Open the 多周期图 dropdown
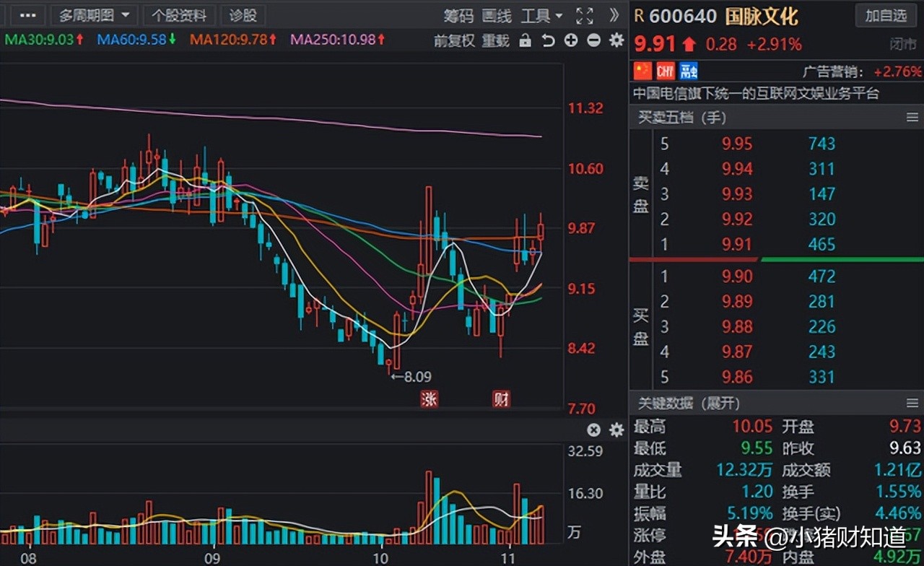Image resolution: width=924 pixels, height=566 pixels. pyautogui.click(x=88, y=15)
